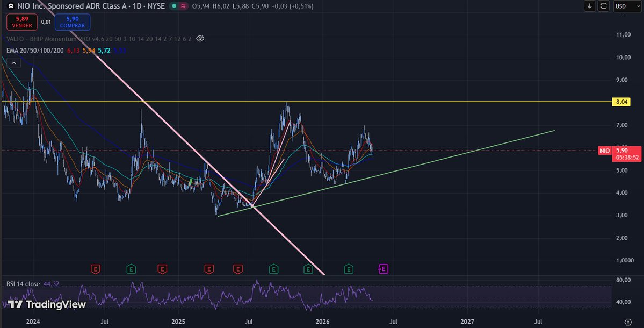Select the VALTO BHIP Momentum PRO legend text
The image size is (644, 328).
[x=99, y=39]
